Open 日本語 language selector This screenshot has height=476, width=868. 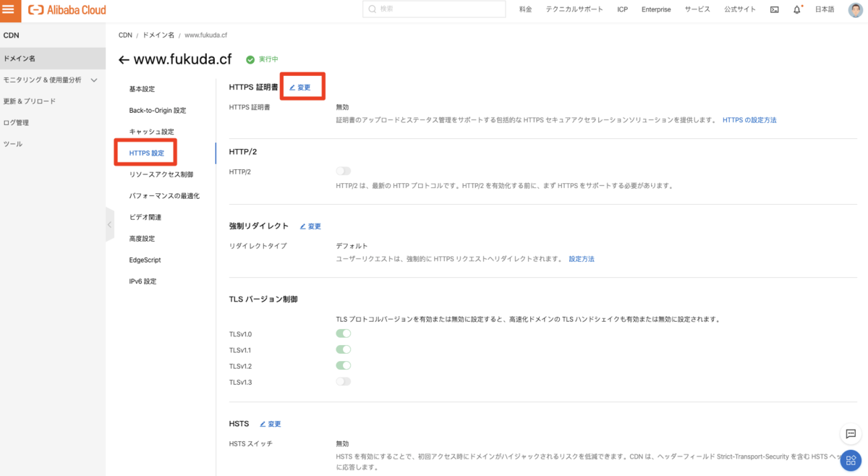pos(825,9)
